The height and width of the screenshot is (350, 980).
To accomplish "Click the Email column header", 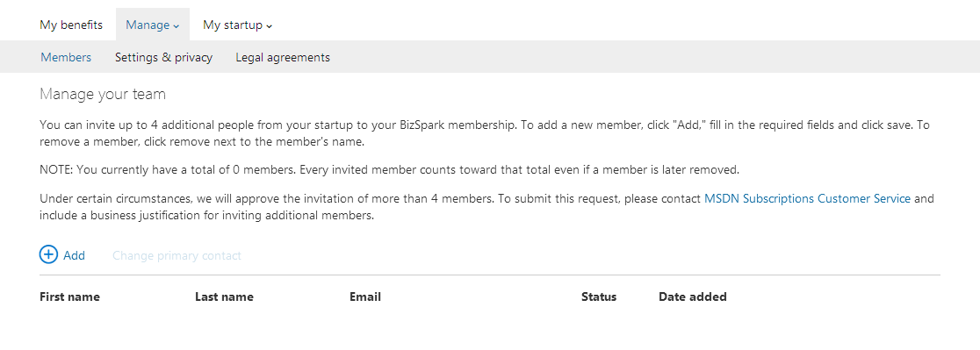I will point(365,297).
